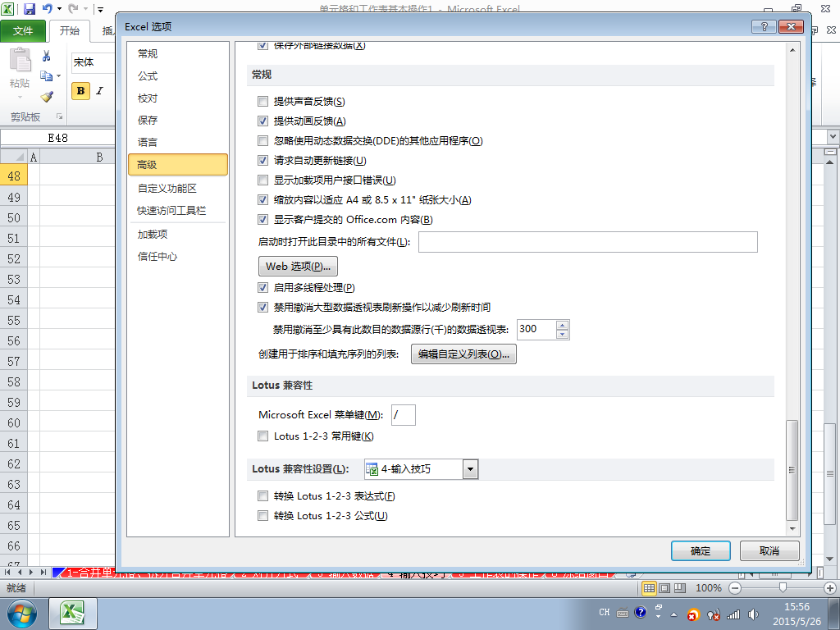The width and height of the screenshot is (840, 630).
Task: Toggle Italic formatting in the ribbon
Action: click(x=99, y=91)
